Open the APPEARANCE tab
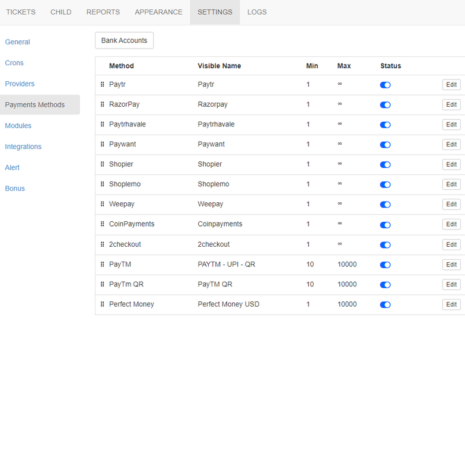 pyautogui.click(x=158, y=12)
